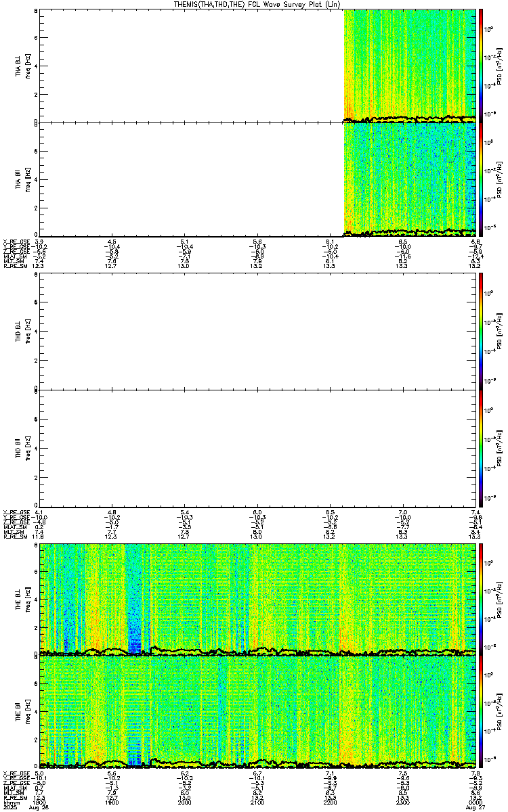
Task: Click the '1900' time tick label
Action: (x=112, y=803)
